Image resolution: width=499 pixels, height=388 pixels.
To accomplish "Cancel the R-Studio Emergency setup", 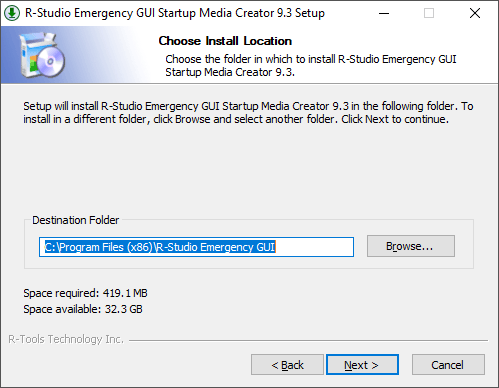I will [448, 365].
